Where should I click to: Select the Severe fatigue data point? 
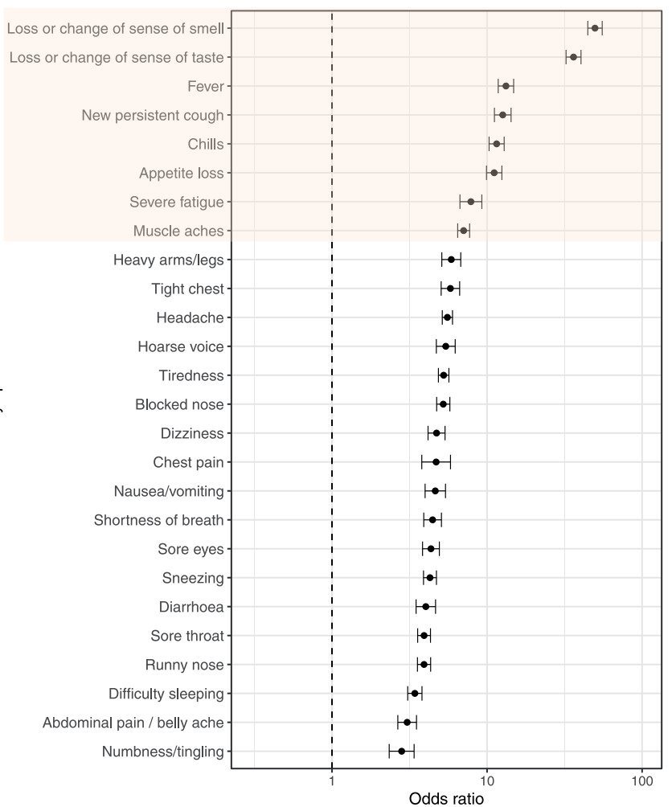pos(471,202)
